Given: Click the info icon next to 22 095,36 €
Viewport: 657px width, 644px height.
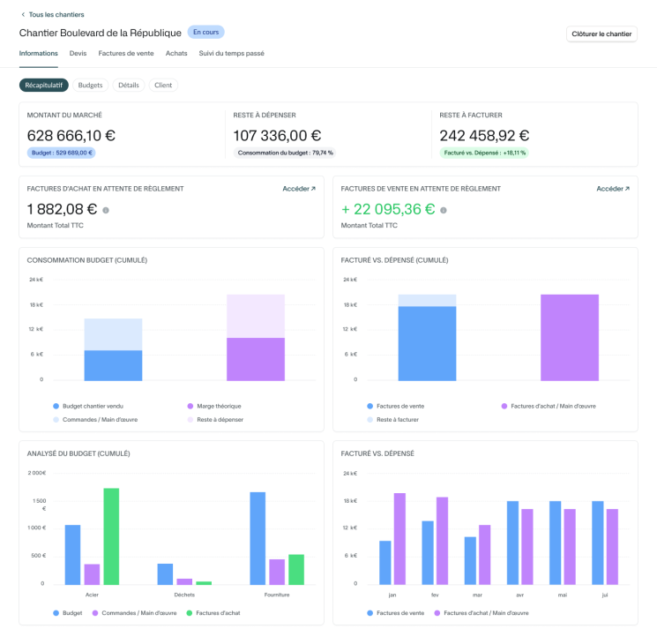Looking at the screenshot, I should click(444, 210).
